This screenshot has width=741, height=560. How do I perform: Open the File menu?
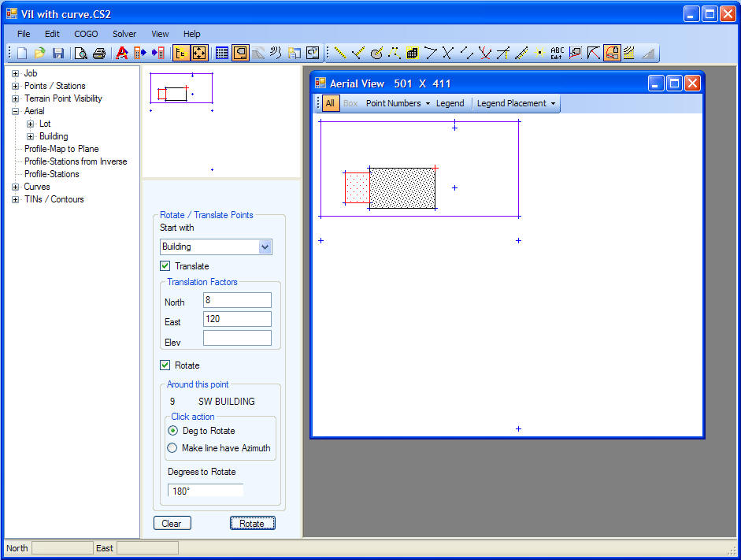[24, 34]
